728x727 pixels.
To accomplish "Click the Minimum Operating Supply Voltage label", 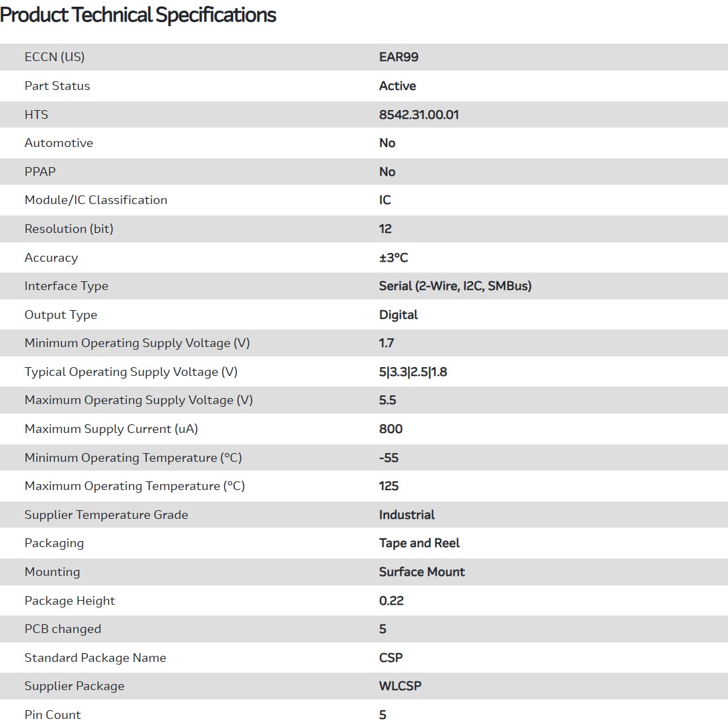I will pos(137,343).
